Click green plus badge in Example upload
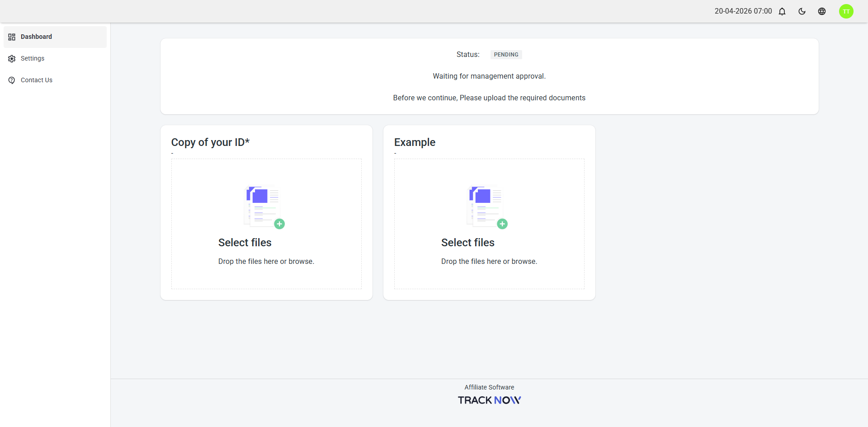Screen dimensions: 868x427 502,224
